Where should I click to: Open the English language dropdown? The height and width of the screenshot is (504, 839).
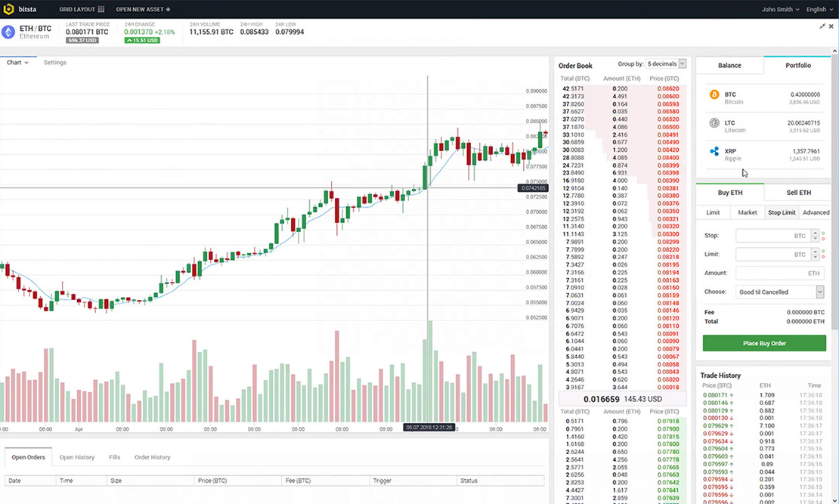[x=819, y=9]
